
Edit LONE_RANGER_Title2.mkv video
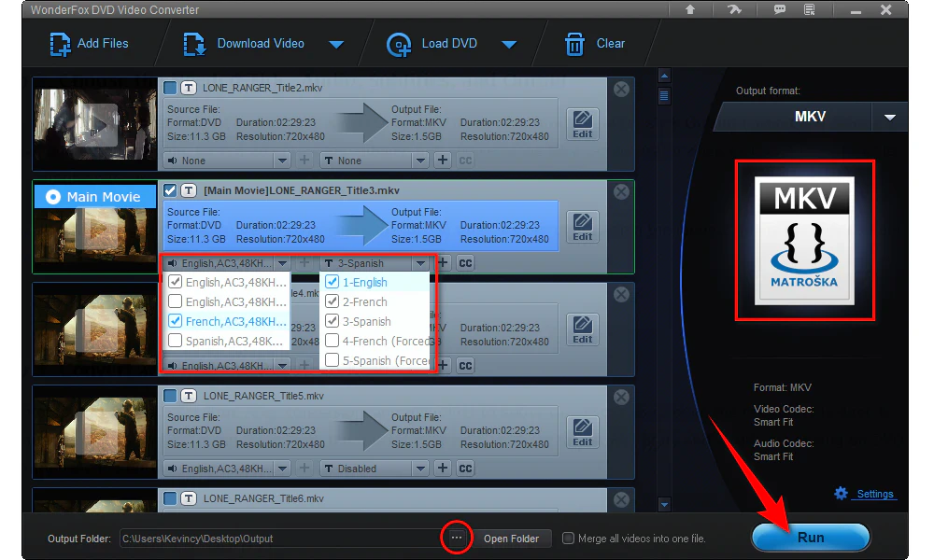tap(582, 124)
